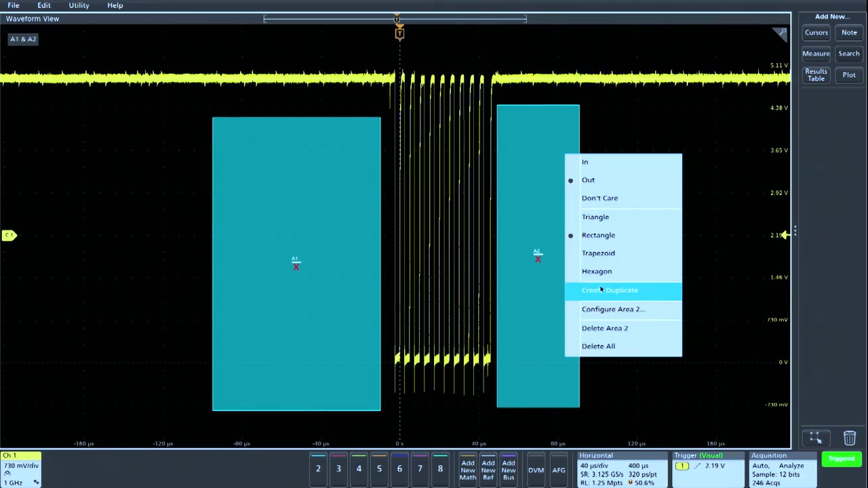Screen dimensions: 868x488
Task: Click the Add New... panel header
Action: click(x=832, y=16)
